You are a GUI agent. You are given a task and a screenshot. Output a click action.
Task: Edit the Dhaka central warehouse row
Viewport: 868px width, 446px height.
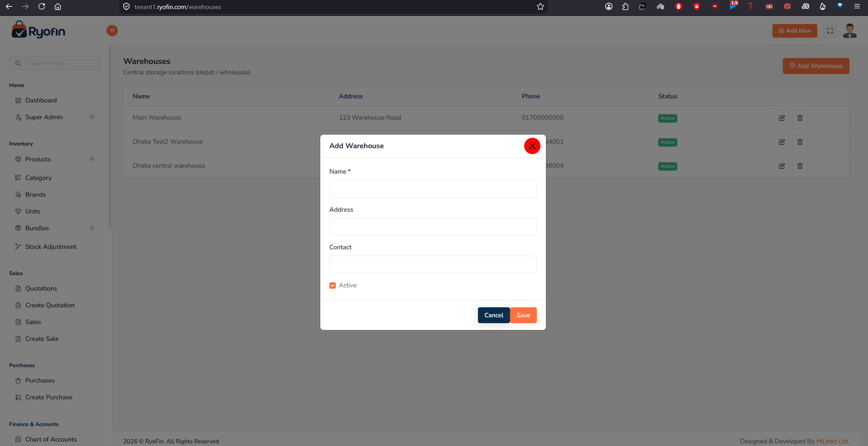point(782,166)
